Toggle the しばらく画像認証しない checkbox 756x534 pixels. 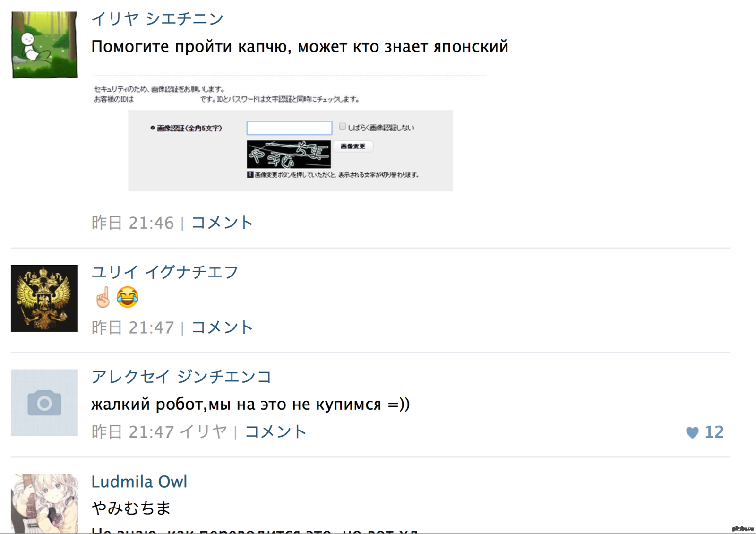click(x=343, y=127)
